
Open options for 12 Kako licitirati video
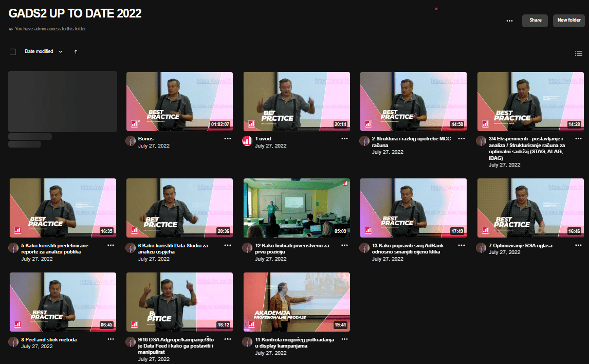(x=345, y=246)
